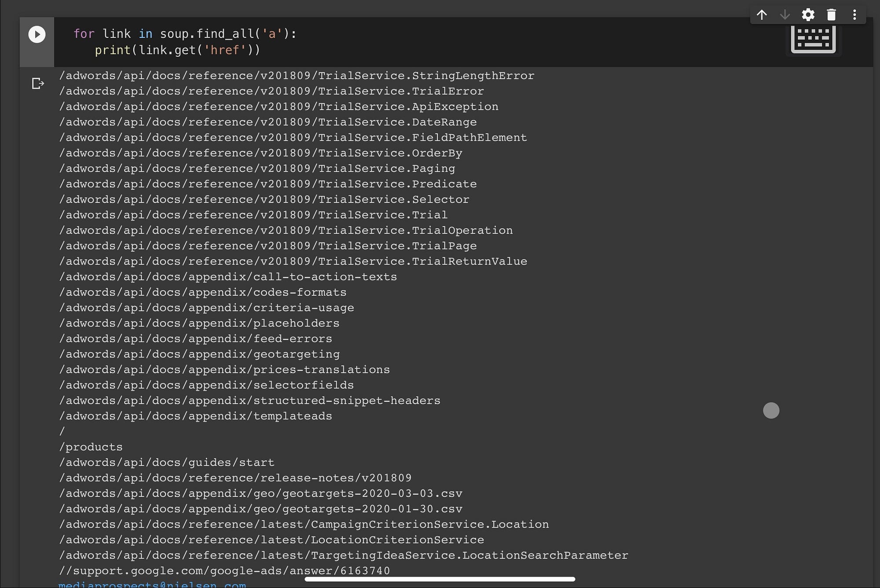Click output line TrialService.TrialPage
The height and width of the screenshot is (588, 880).
coord(268,246)
